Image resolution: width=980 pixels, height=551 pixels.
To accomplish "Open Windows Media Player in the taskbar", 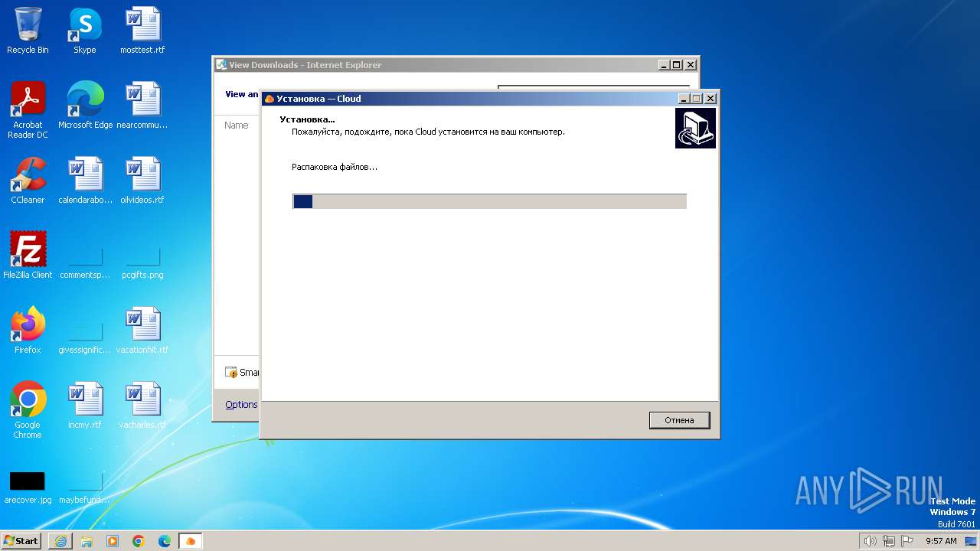I will point(113,541).
